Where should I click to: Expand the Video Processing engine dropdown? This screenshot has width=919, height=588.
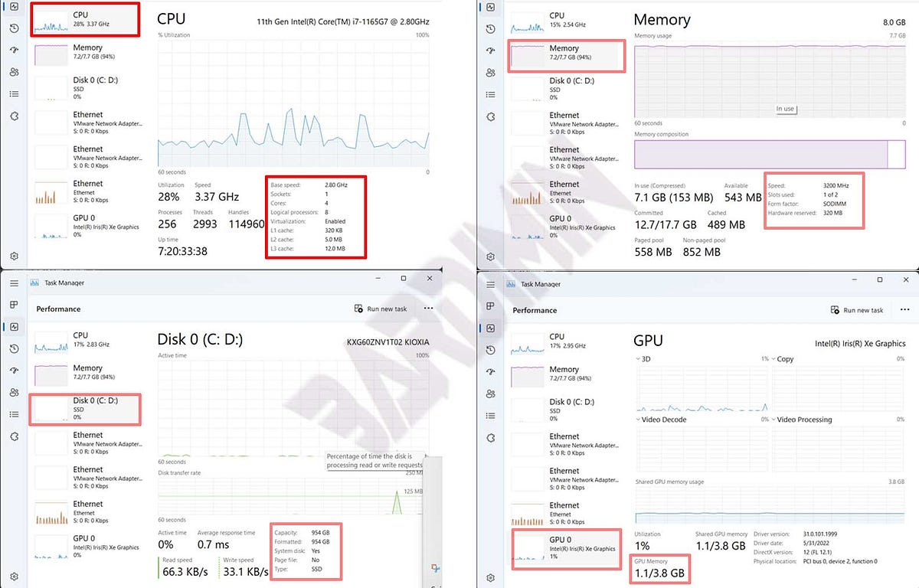pos(773,420)
